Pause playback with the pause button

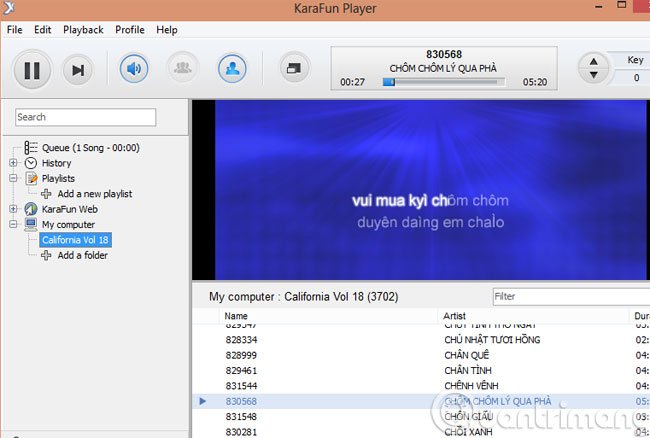click(32, 70)
